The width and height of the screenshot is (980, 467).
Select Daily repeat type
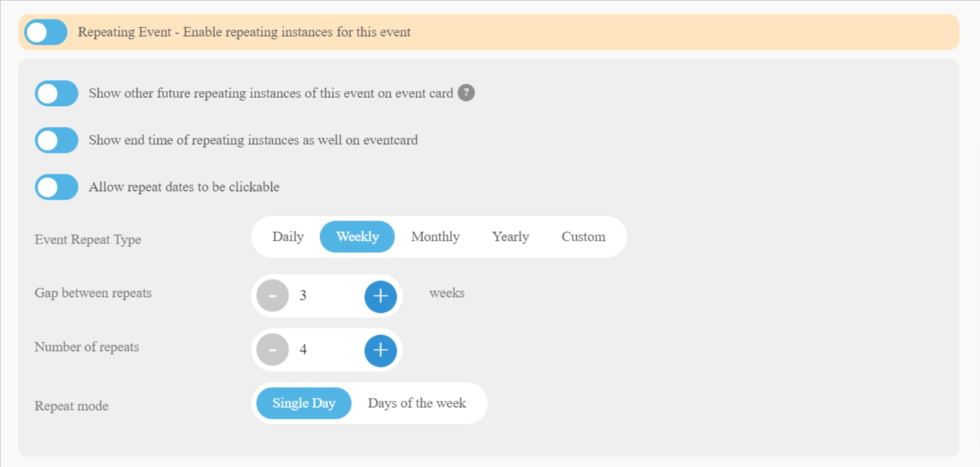click(288, 237)
